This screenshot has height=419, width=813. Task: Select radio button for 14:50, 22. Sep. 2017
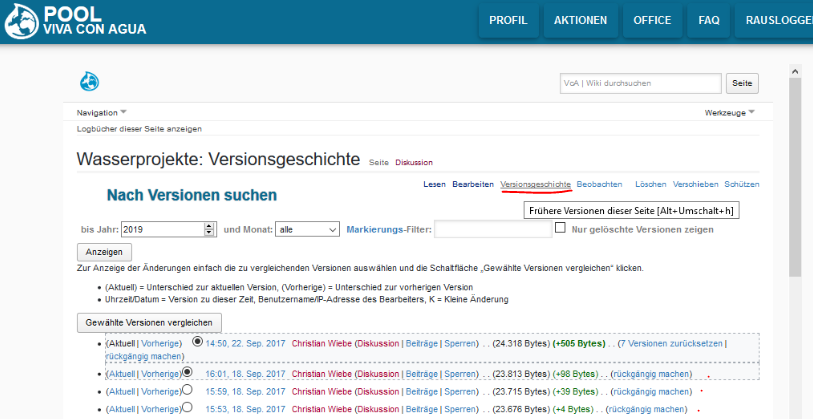coord(197,342)
